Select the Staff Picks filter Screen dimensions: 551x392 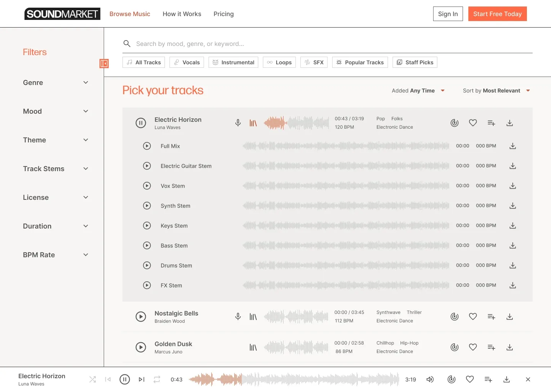tap(415, 62)
